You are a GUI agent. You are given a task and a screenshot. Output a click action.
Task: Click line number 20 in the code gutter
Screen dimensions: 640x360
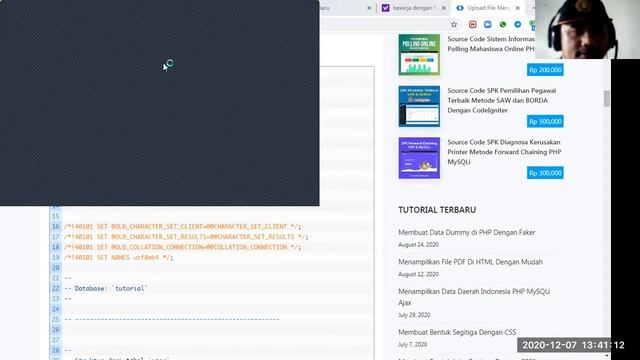(x=56, y=268)
